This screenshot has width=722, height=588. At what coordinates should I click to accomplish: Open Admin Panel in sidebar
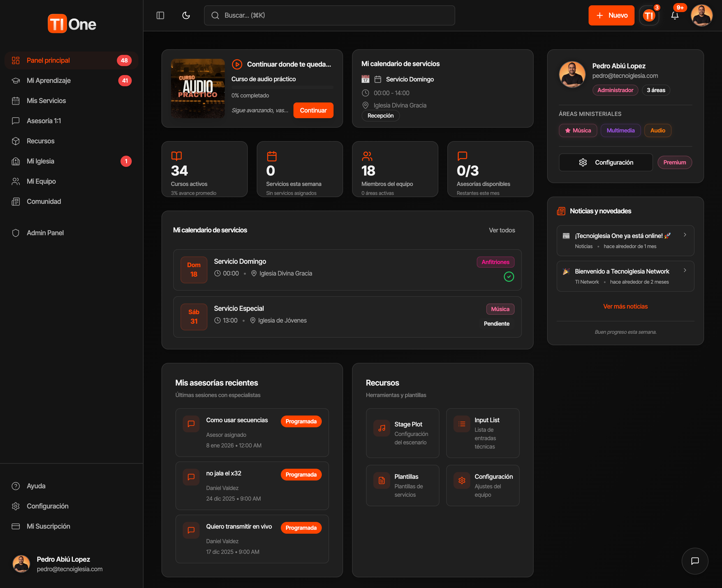[x=45, y=233]
